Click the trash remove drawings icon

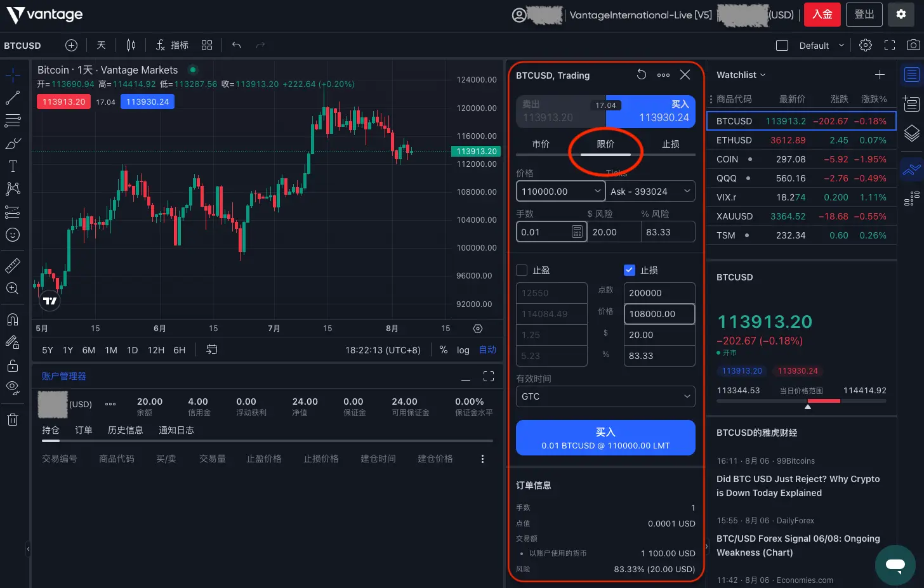[13, 419]
